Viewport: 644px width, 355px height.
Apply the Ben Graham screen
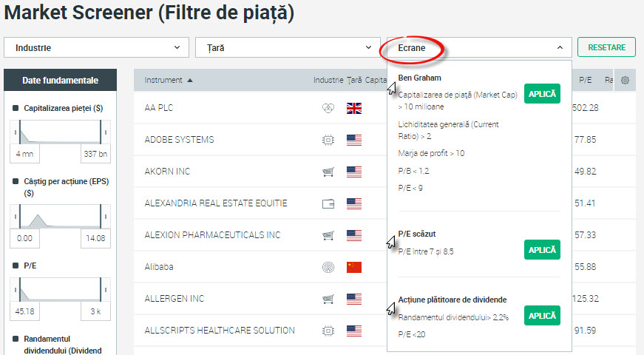click(542, 94)
